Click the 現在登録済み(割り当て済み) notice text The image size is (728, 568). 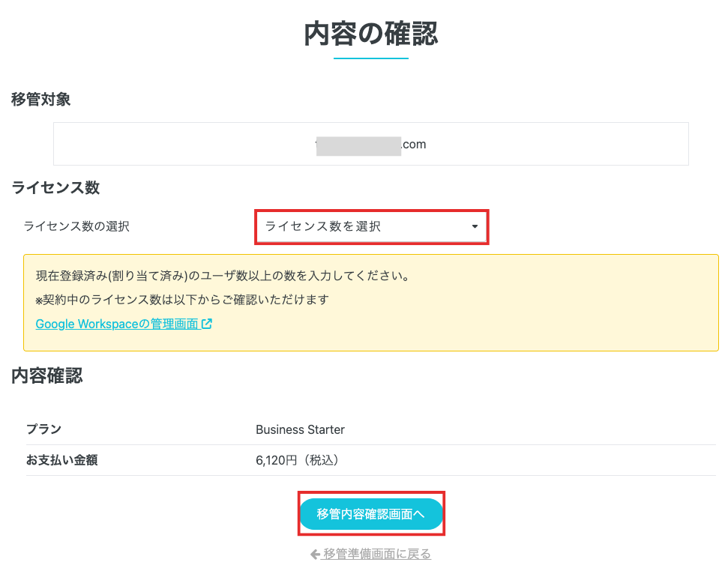click(223, 276)
